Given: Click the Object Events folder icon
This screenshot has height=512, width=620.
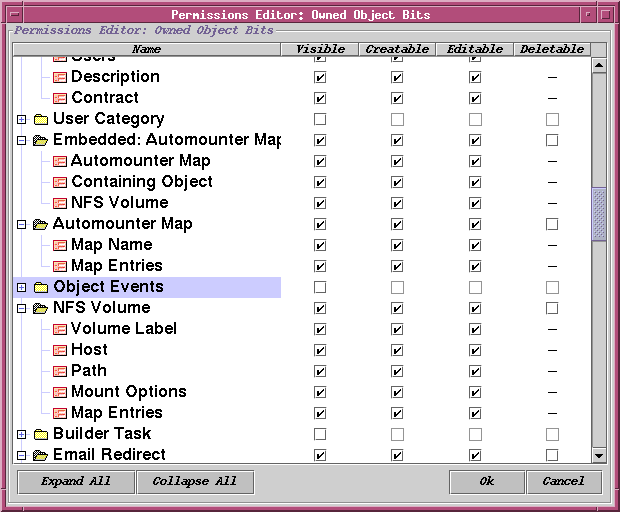Looking at the screenshot, I should [41, 287].
